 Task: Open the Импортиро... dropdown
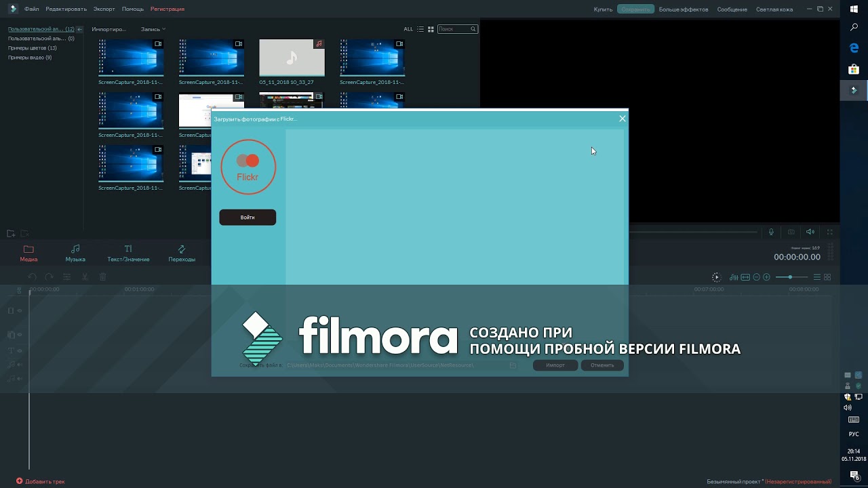click(109, 29)
